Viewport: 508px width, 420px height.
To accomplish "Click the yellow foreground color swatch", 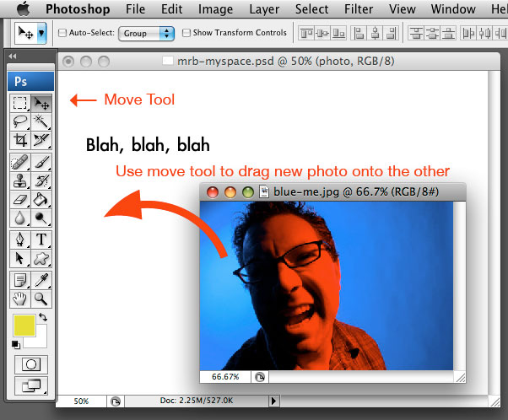I will (25, 326).
